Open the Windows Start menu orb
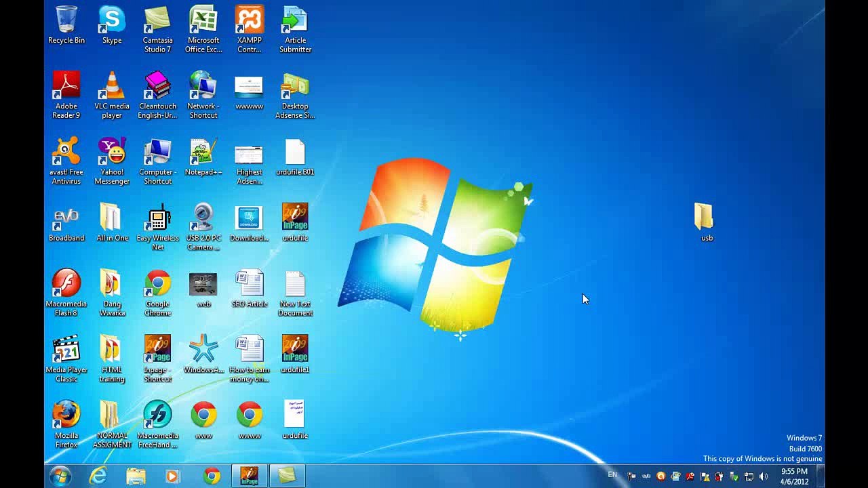The image size is (868, 488). [x=60, y=476]
